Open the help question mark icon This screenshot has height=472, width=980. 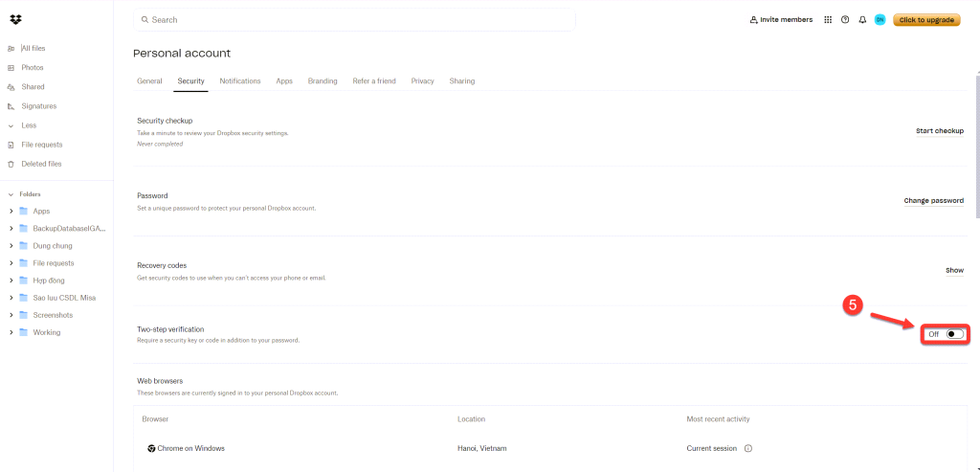coord(845,19)
